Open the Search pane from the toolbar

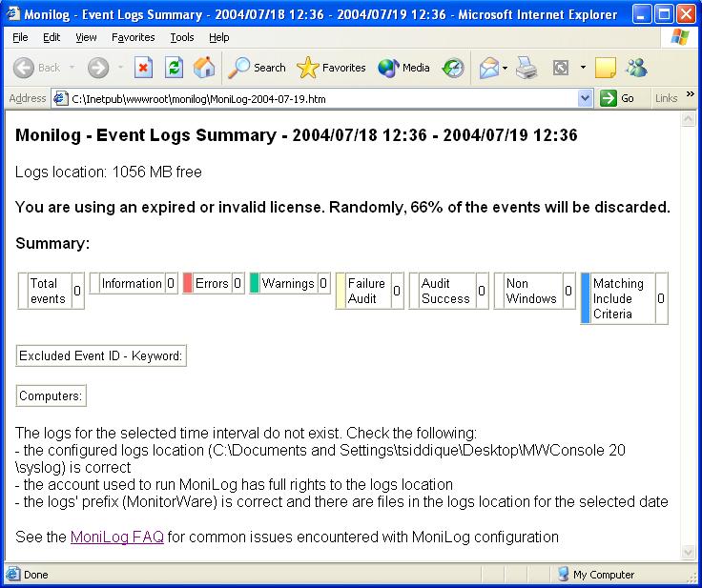coord(257,68)
